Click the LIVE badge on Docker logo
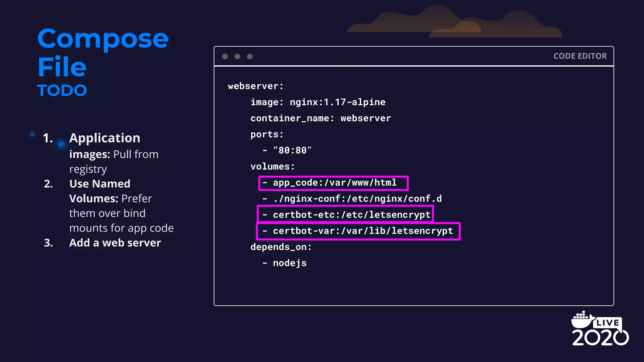 [x=608, y=323]
